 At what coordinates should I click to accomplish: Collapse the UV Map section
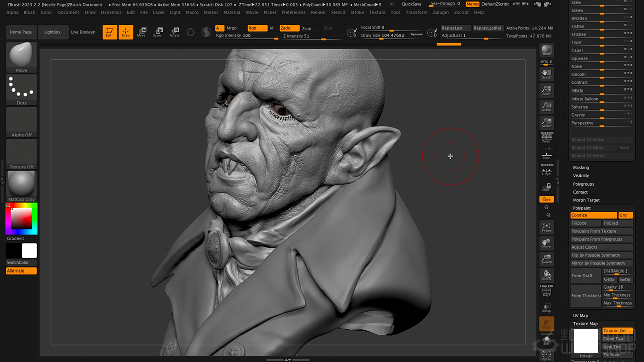click(x=580, y=316)
